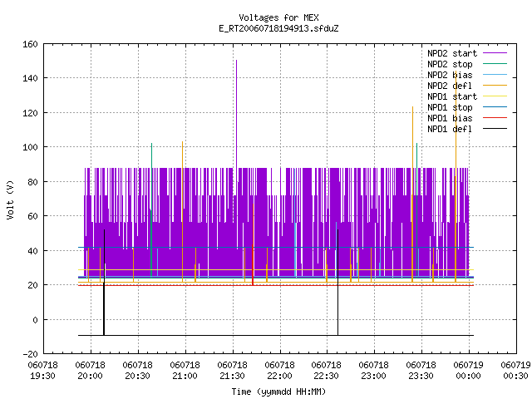
Task: Click the file name E_RT20060718194913.sfduZ
Action: coord(278,28)
